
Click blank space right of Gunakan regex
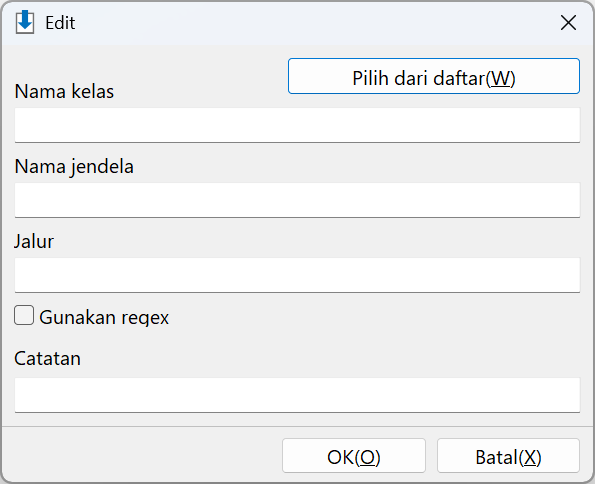tap(374, 317)
